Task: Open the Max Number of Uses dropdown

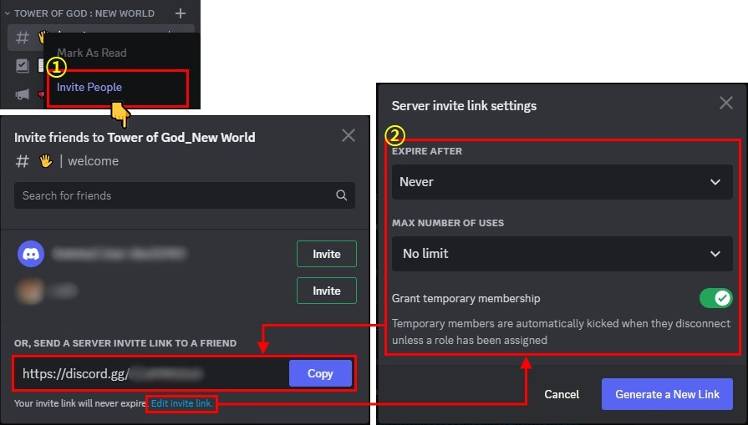Action: 561,254
